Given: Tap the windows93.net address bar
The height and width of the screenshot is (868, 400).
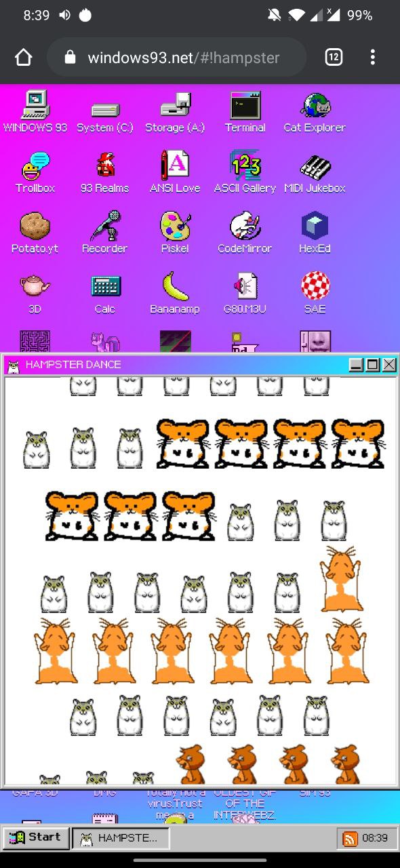Looking at the screenshot, I should coord(176,57).
